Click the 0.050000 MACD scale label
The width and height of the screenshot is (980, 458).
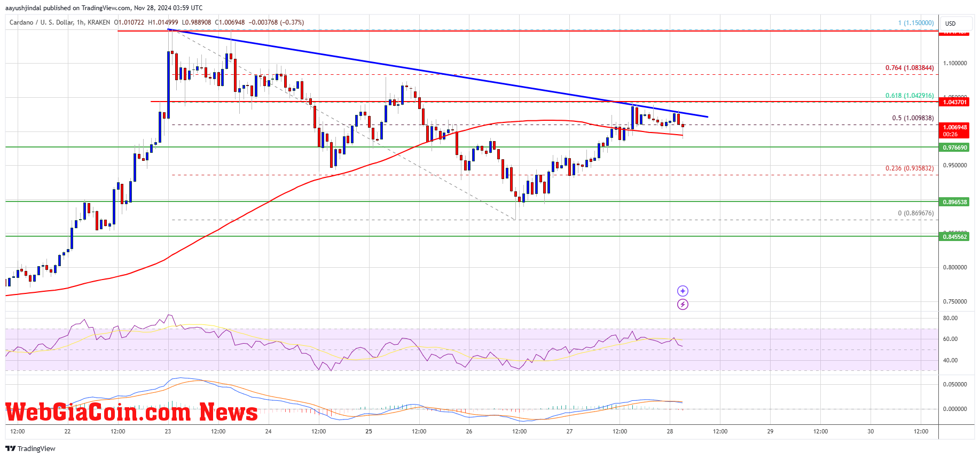[955, 384]
